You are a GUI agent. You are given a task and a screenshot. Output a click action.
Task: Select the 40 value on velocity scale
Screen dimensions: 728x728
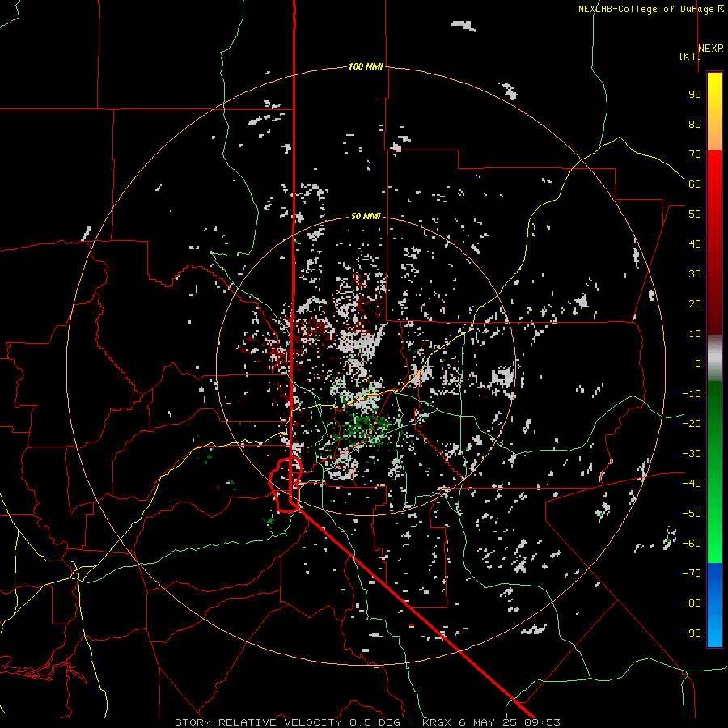[695, 244]
